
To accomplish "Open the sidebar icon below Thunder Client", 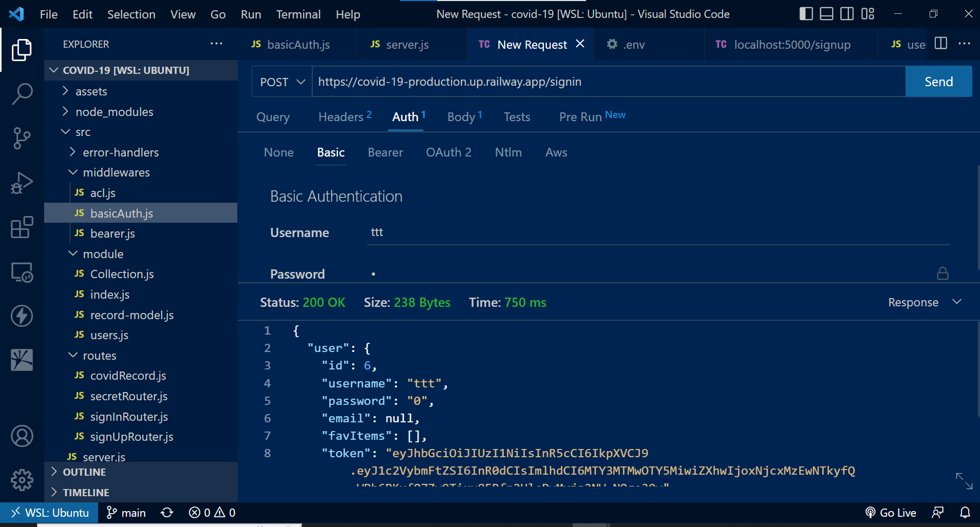I will click(22, 360).
